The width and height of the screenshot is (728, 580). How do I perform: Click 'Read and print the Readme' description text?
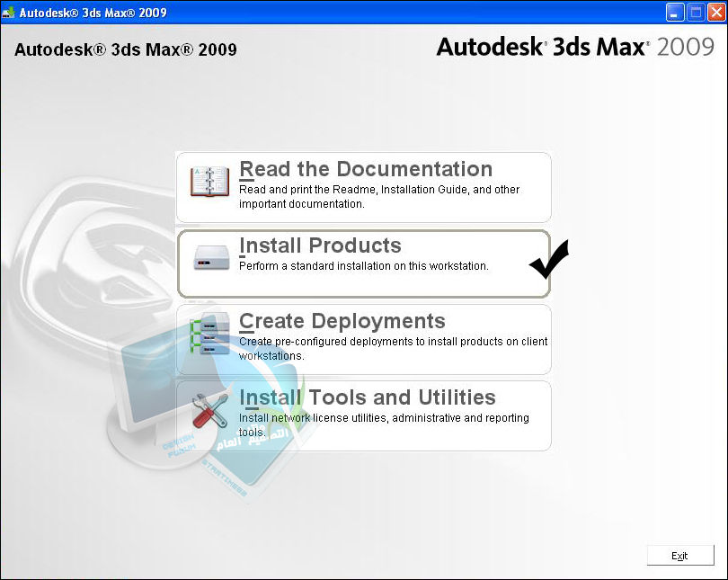click(x=379, y=197)
